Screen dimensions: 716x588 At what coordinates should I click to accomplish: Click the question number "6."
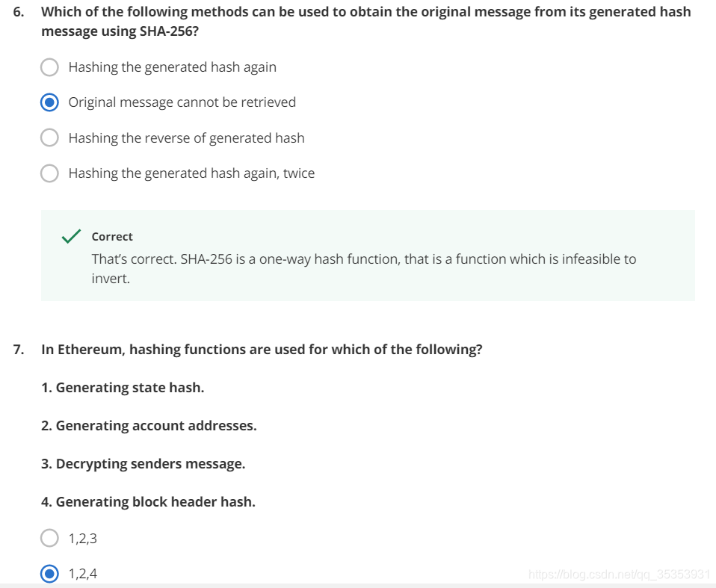19,12
